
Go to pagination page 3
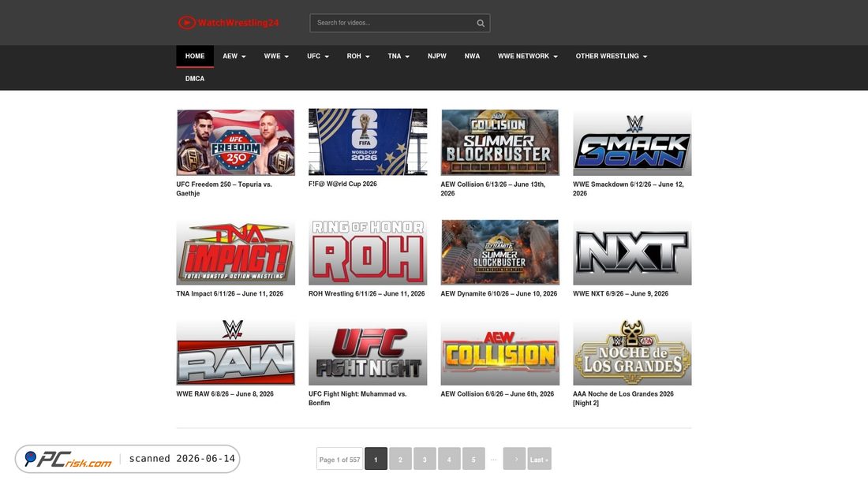pyautogui.click(x=425, y=460)
